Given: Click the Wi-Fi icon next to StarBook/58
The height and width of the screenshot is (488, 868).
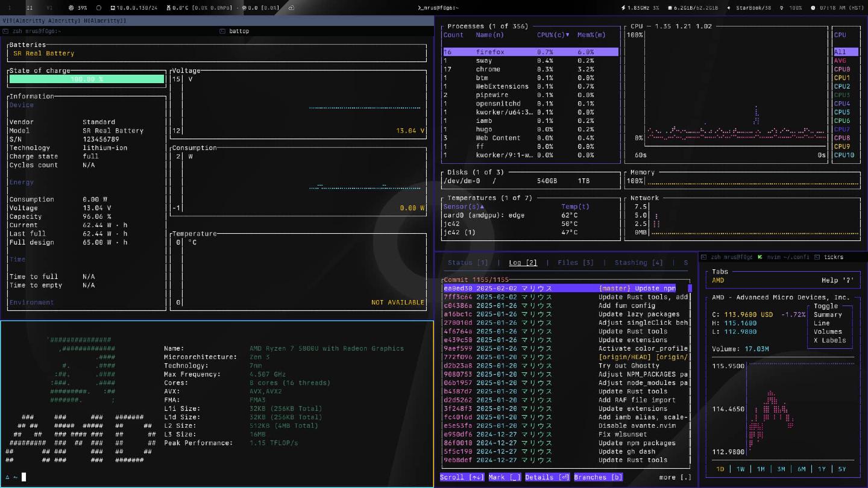Looking at the screenshot, I should [x=729, y=8].
